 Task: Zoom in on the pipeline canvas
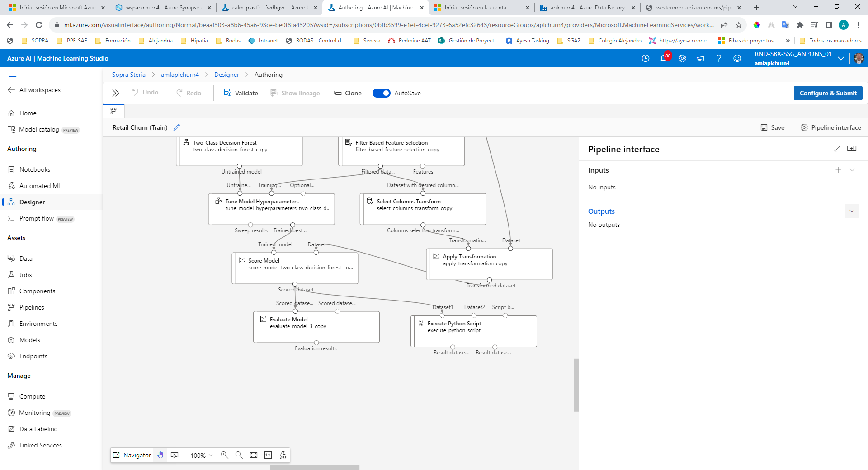tap(224, 455)
